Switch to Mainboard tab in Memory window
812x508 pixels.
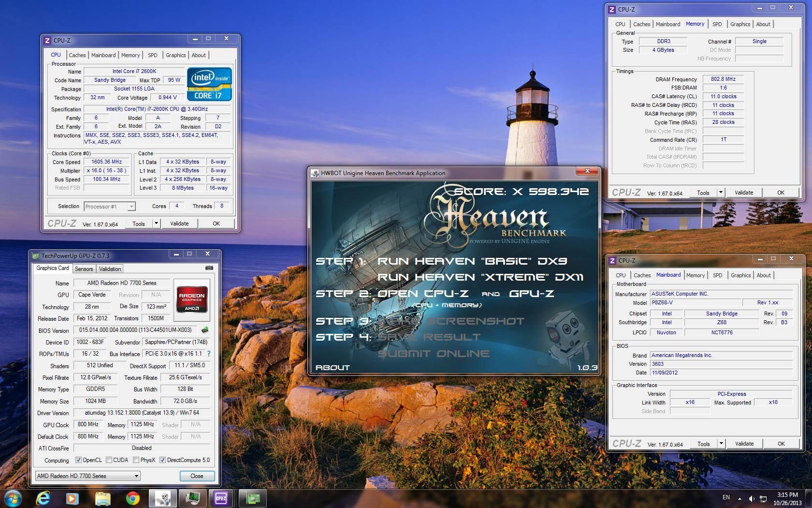pos(668,24)
